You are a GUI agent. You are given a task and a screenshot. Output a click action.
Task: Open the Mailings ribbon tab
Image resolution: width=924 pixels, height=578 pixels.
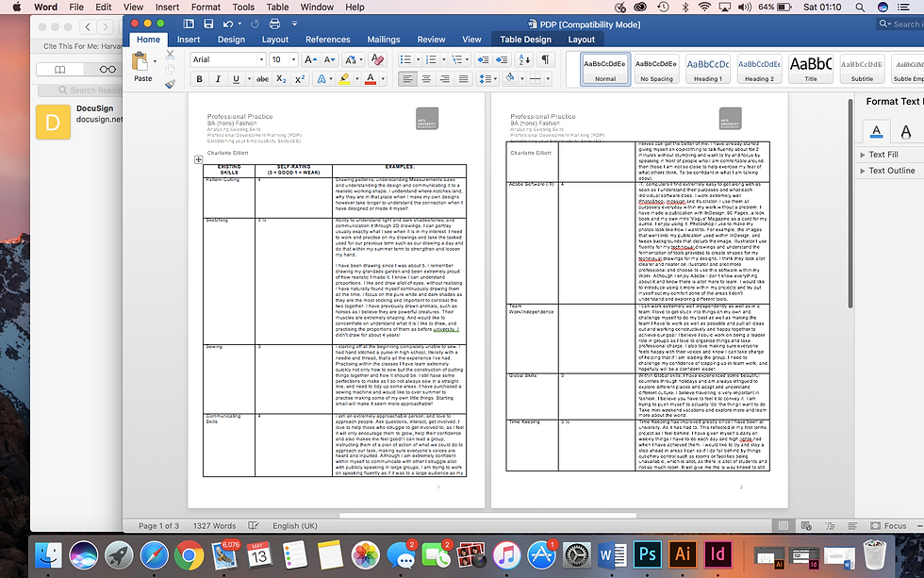[x=384, y=40]
